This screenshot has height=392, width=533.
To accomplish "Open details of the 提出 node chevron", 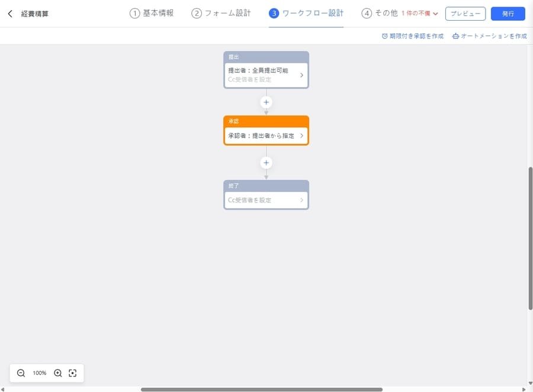I will coord(301,74).
